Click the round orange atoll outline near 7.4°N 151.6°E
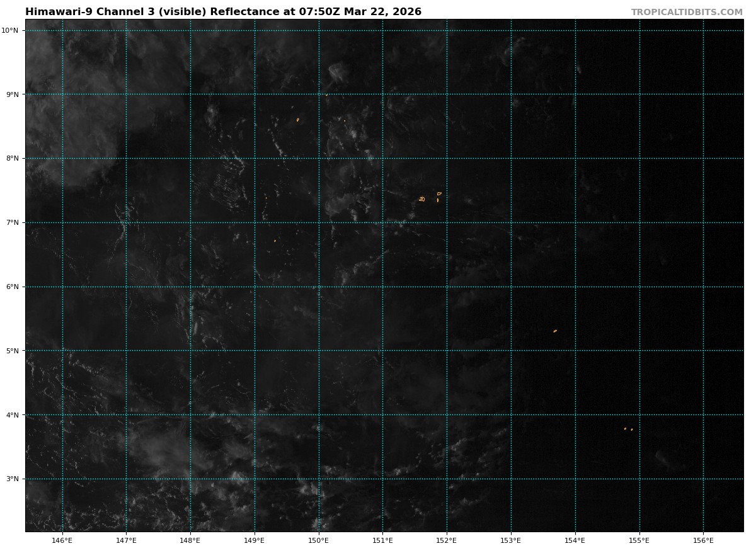Screen dimensions: 756x546 click(x=421, y=199)
